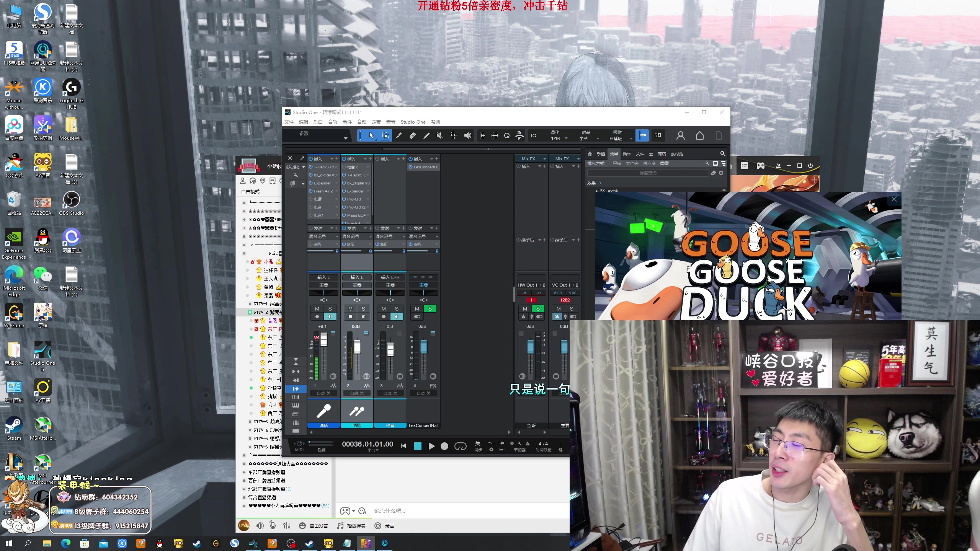Toggle power of Pro-Q 3 insert
This screenshot has width=980, height=551.
(344, 199)
